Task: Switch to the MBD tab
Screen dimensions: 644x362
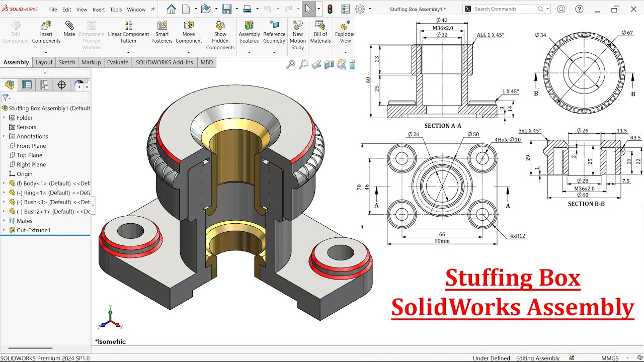Action: pos(207,62)
